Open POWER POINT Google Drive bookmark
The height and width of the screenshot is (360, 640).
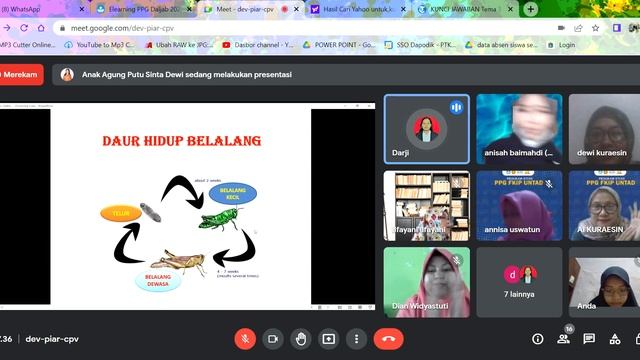[x=340, y=45]
